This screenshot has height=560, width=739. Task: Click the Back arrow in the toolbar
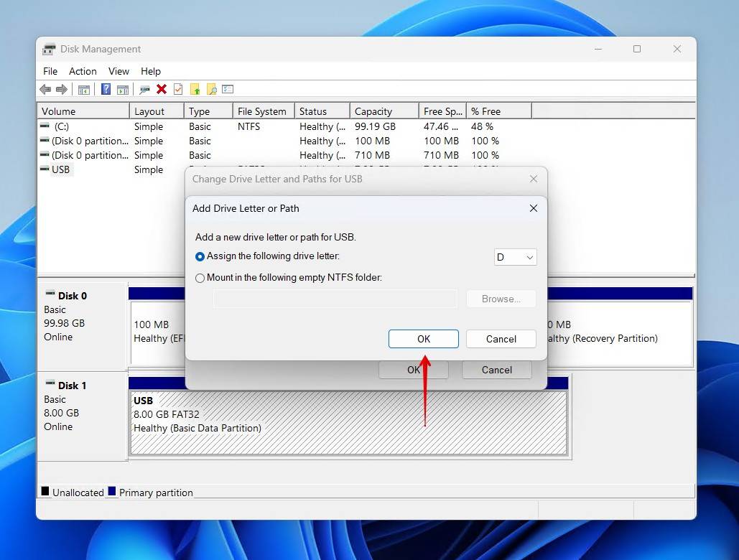(45, 89)
